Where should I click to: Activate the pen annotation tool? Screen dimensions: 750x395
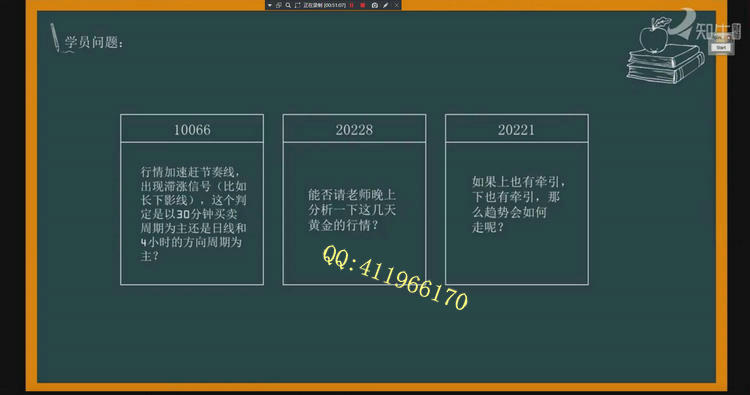[x=386, y=5]
